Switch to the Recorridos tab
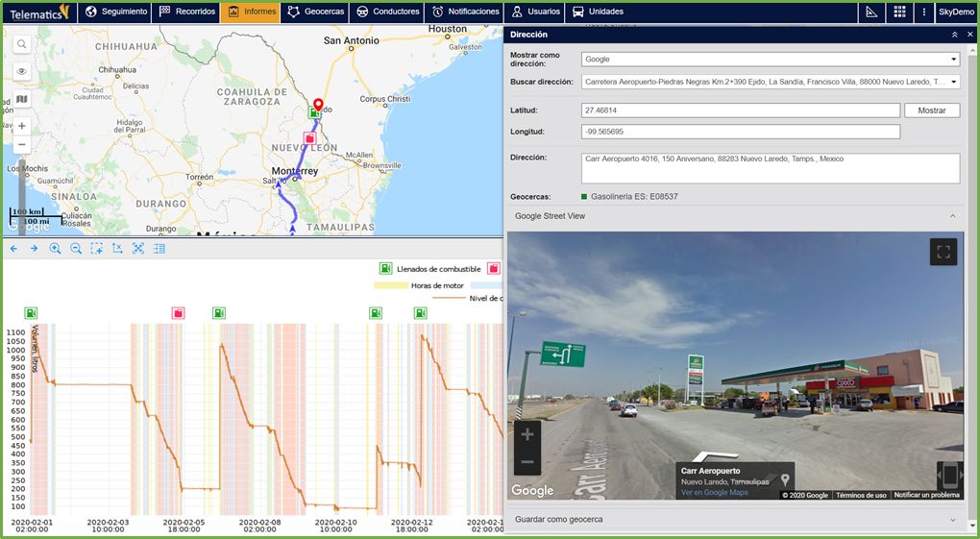Image resolution: width=980 pixels, height=539 pixels. point(186,12)
